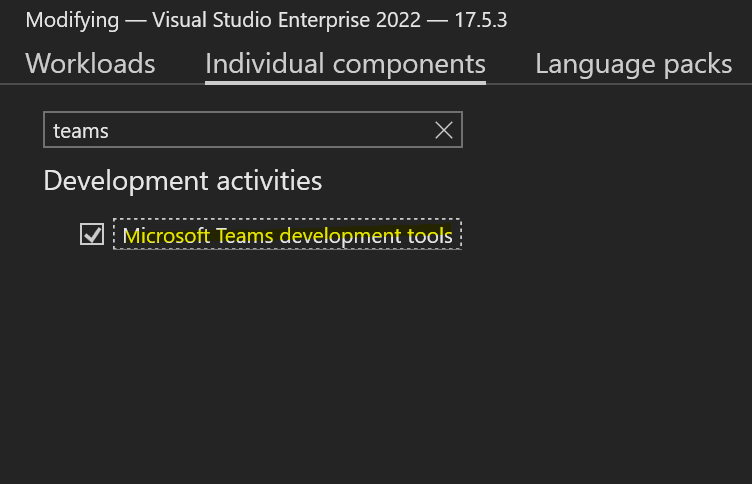752x484 pixels.
Task: Uncheck the Microsoft Teams development tools checkbox
Action: click(92, 234)
